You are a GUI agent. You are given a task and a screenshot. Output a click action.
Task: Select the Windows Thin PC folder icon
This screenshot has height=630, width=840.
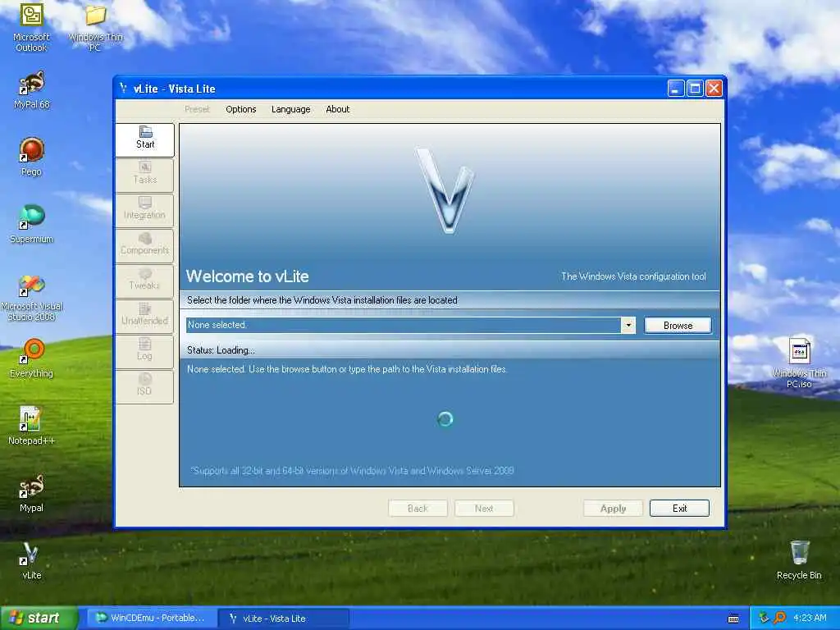95,28
